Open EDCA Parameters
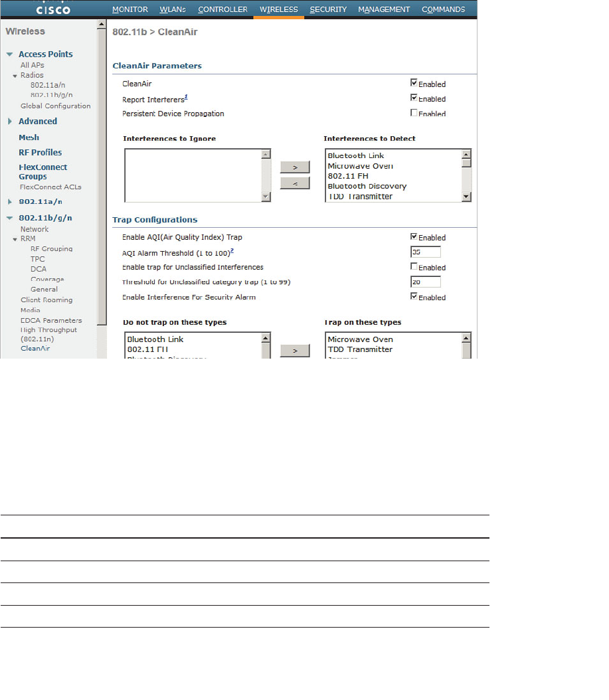Screen dimensions: 609x700 click(51, 321)
